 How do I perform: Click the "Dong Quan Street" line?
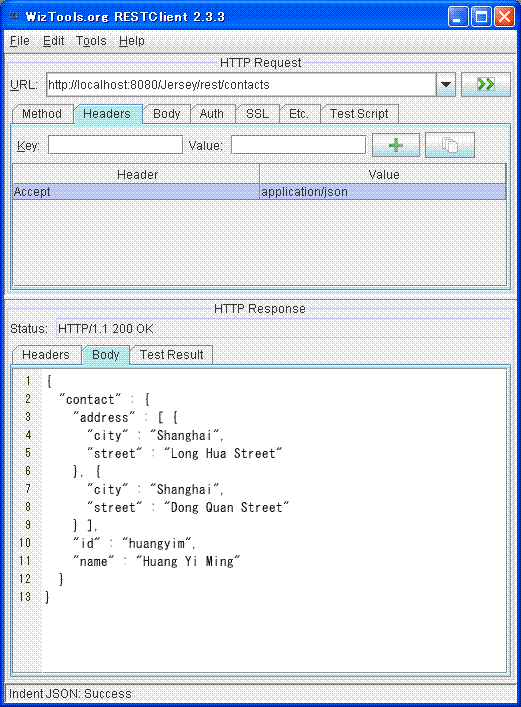click(188, 508)
